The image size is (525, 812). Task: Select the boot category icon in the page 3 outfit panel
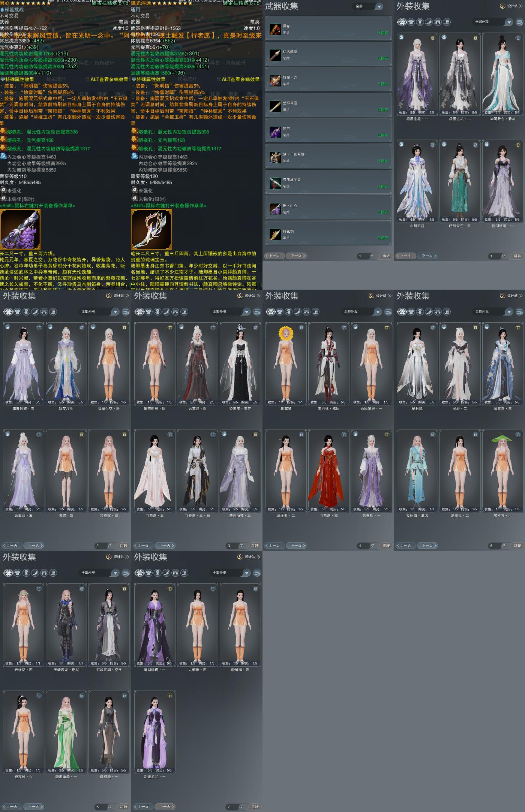click(184, 312)
